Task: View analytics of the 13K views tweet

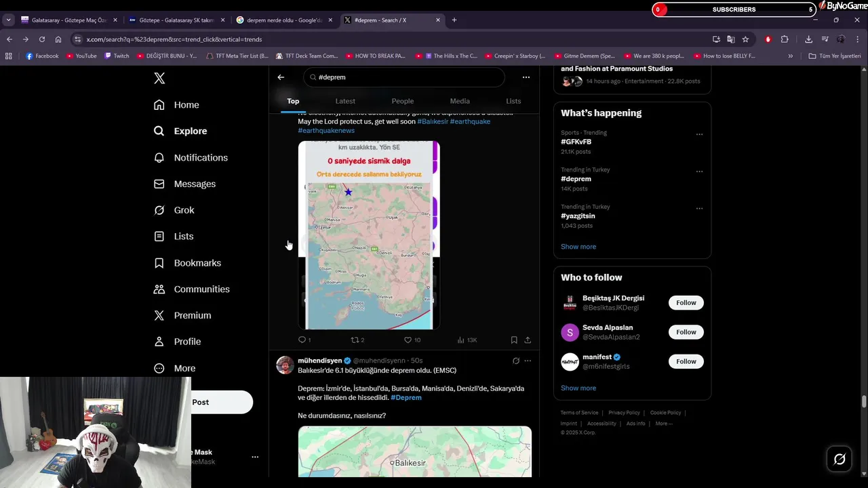Action: (467, 340)
